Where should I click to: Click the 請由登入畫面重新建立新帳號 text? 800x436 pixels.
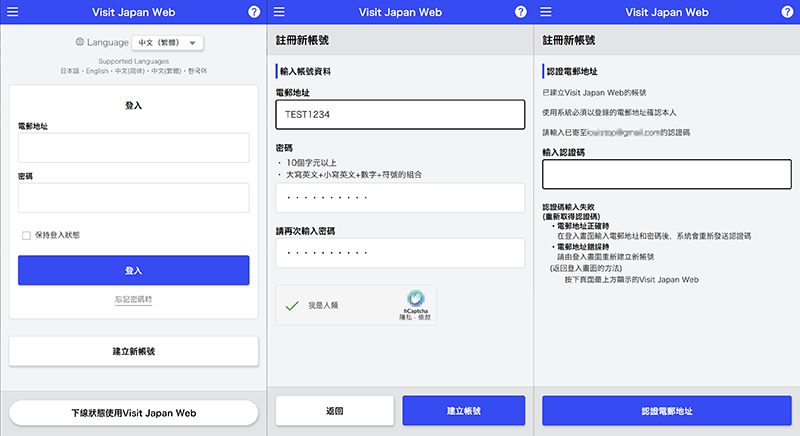point(606,257)
